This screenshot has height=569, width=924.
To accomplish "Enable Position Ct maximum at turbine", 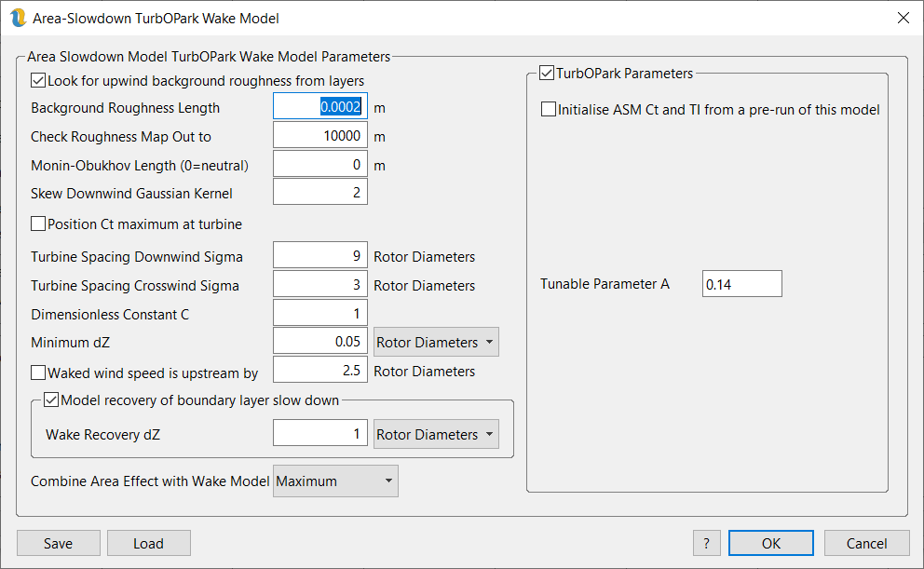I will click(38, 224).
